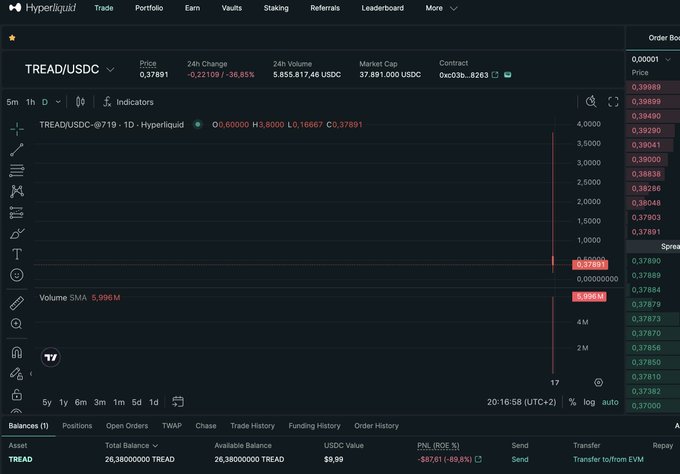Toggle auto scale mode

[x=610, y=402]
